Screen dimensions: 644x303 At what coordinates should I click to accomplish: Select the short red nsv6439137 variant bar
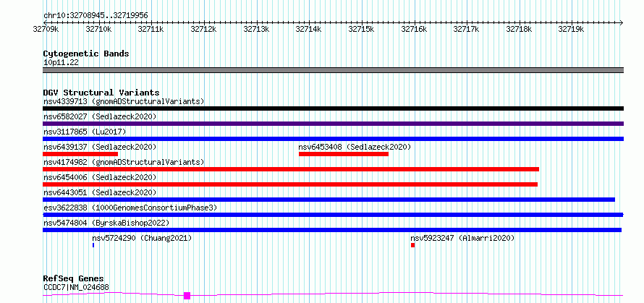[80, 154]
